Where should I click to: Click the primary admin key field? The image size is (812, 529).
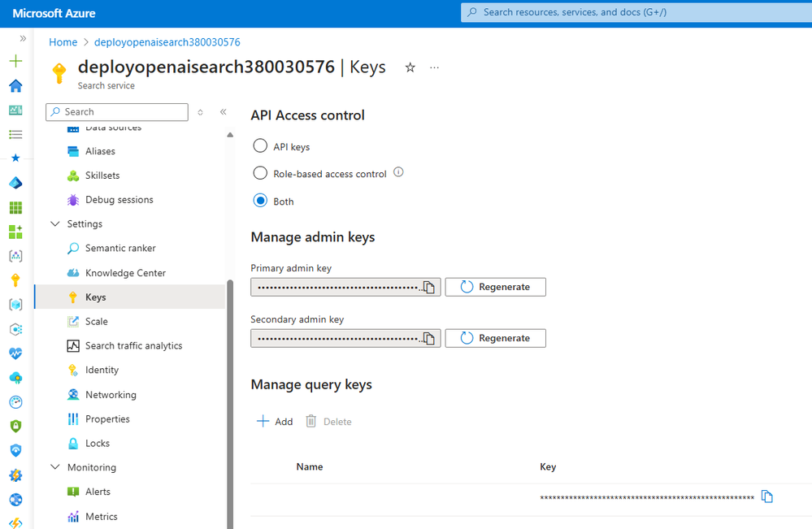point(345,287)
